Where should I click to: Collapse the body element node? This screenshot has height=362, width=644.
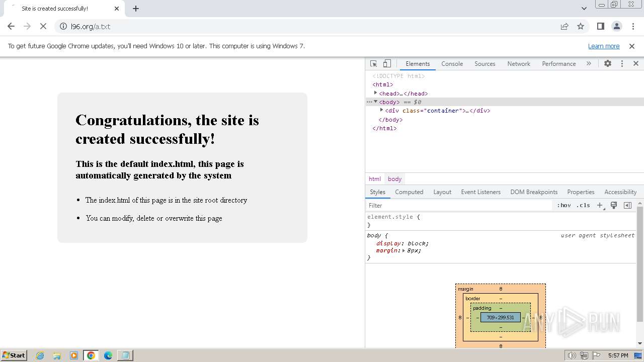tap(375, 102)
